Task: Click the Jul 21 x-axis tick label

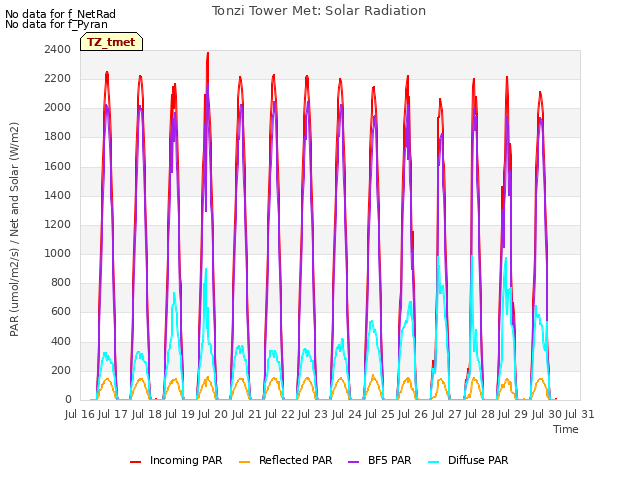Action: coord(247,414)
